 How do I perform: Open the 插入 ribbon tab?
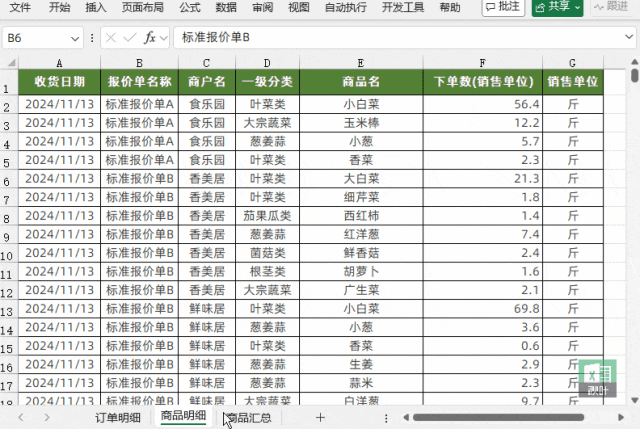pos(96,7)
